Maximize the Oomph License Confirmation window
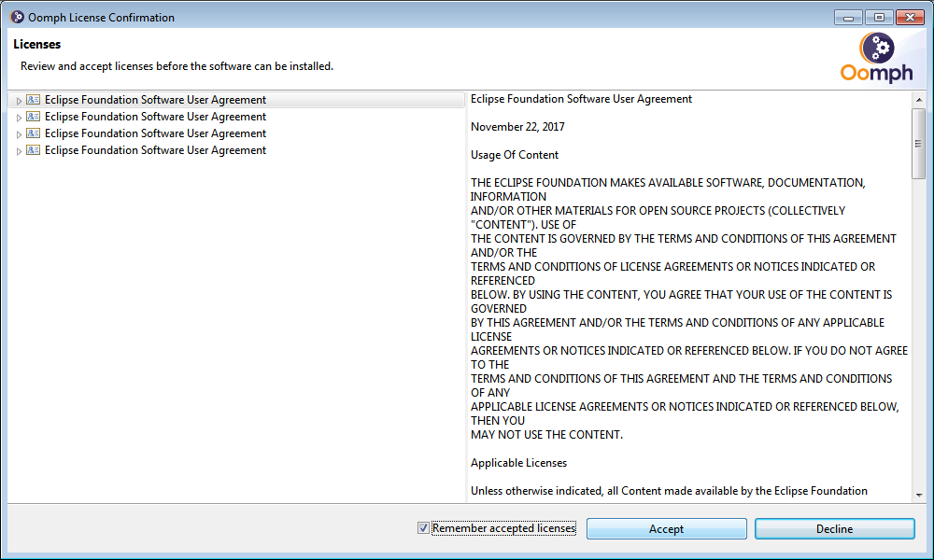This screenshot has height=560, width=934. (x=879, y=17)
